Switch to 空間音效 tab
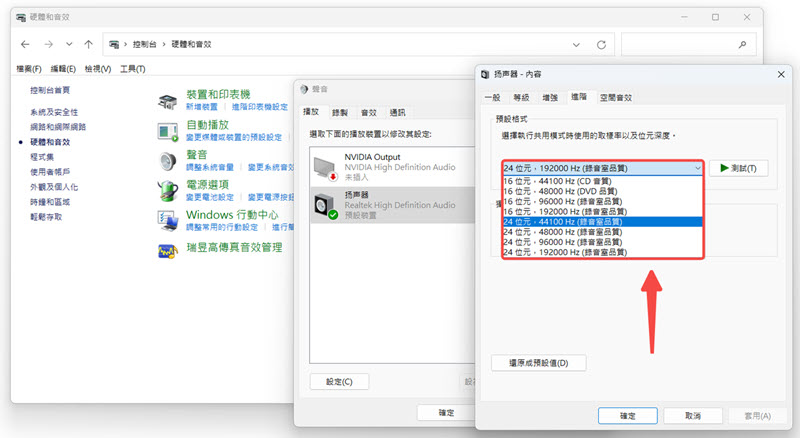Image resolution: width=800 pixels, height=438 pixels. pyautogui.click(x=616, y=98)
